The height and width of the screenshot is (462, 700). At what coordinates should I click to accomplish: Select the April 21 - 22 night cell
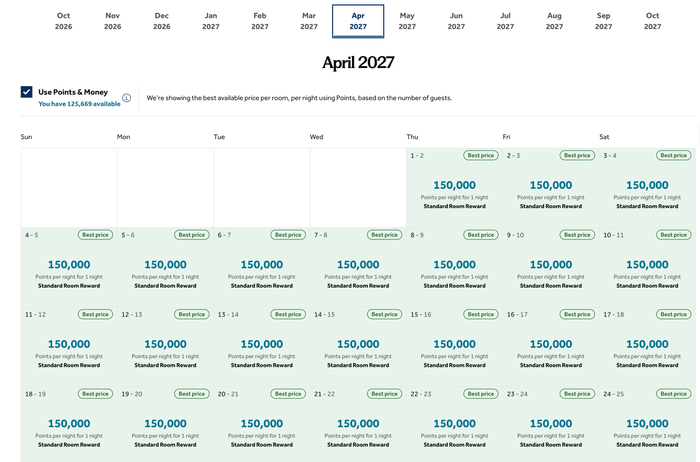(358, 424)
